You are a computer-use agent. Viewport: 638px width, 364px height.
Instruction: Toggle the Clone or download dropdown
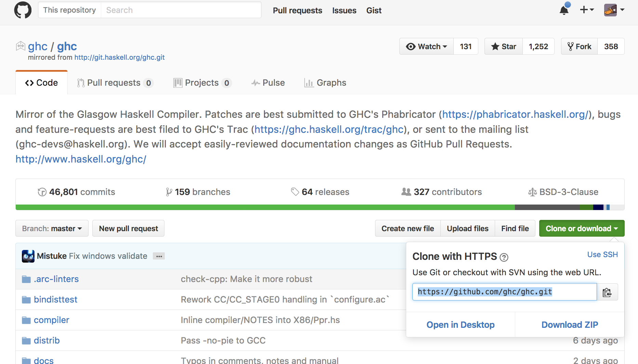[x=582, y=228]
